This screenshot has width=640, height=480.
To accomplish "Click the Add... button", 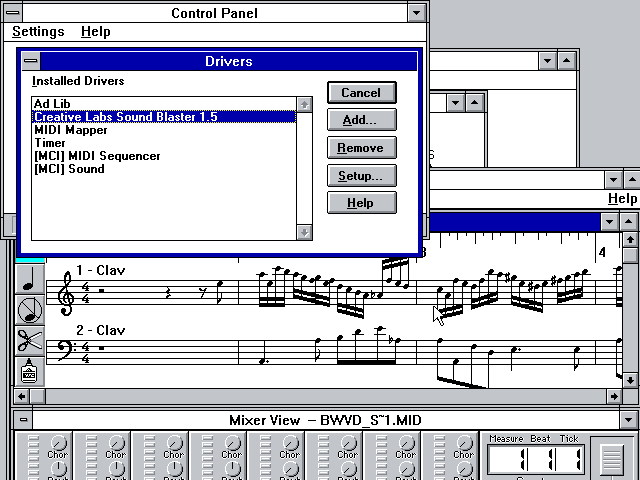I will (362, 120).
